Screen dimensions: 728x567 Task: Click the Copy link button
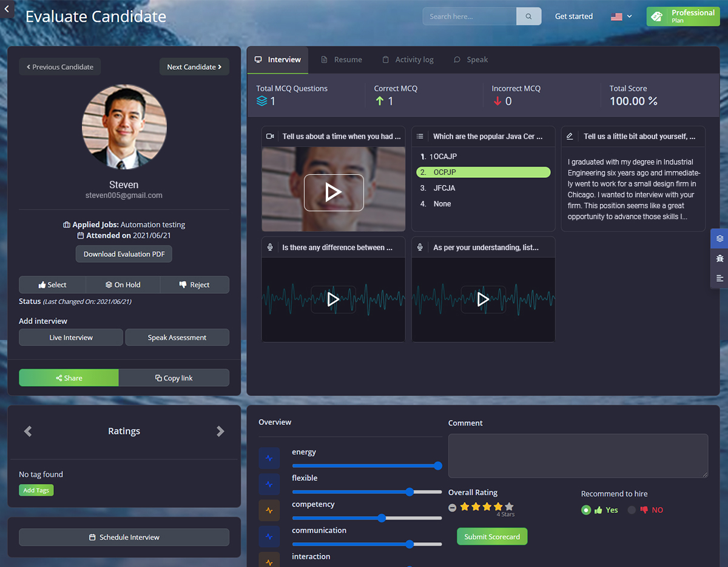(174, 378)
